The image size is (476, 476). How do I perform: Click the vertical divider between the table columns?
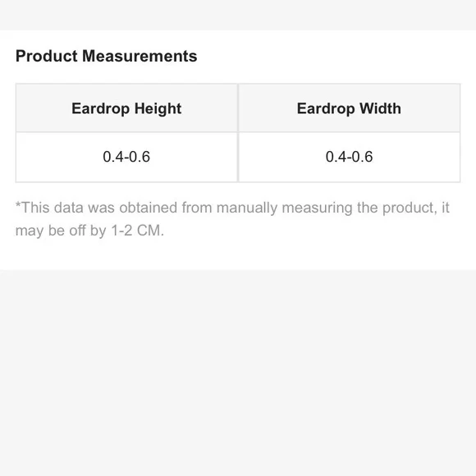(238, 133)
